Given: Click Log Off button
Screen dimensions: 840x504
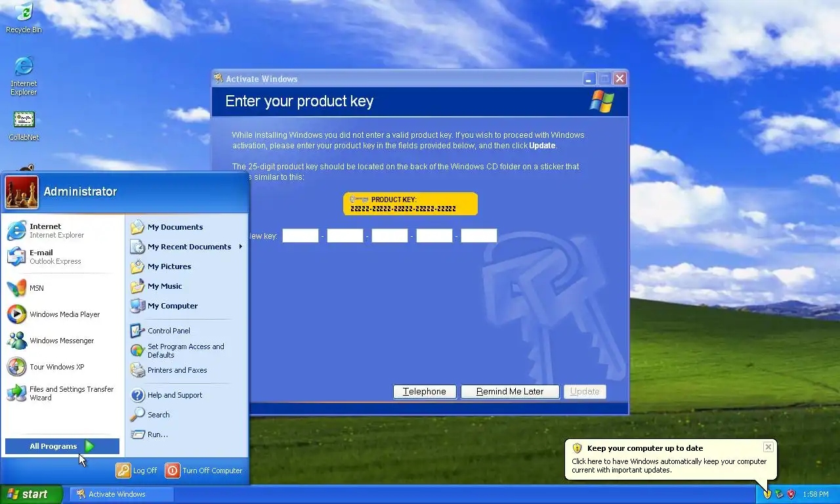Looking at the screenshot, I should 137,471.
